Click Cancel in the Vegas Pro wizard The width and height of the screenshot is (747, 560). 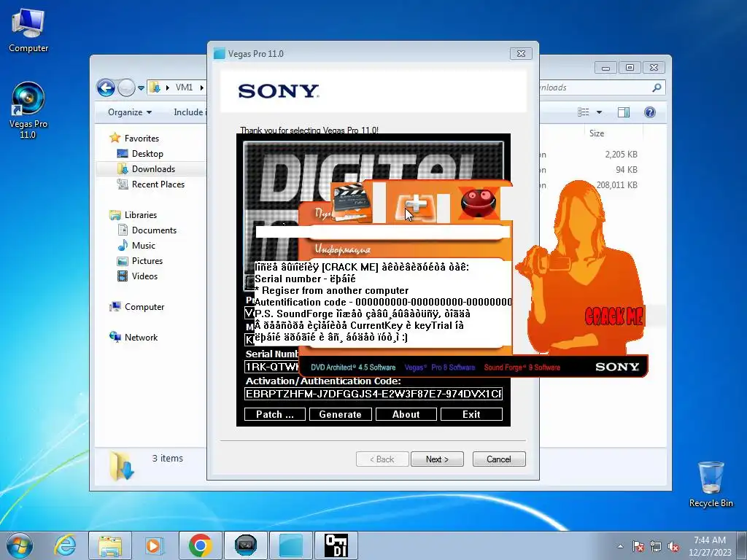pos(499,459)
